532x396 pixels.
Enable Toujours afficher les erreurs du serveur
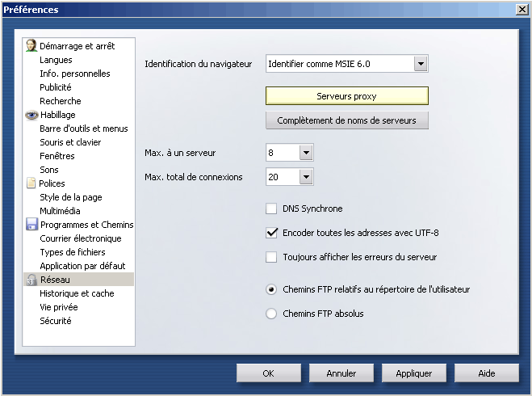click(271, 257)
